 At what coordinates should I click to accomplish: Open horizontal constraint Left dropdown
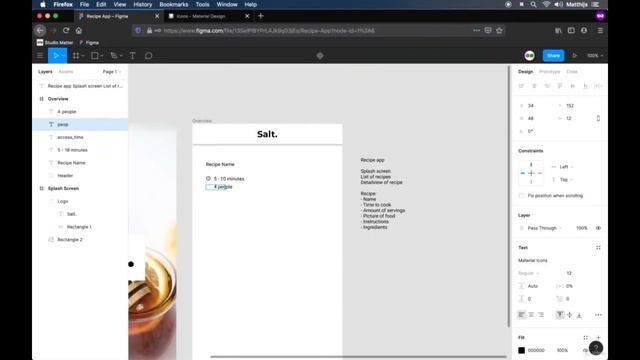pyautogui.click(x=566, y=167)
